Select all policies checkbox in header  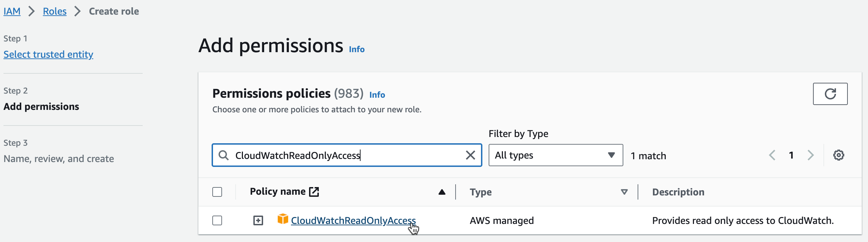(x=217, y=192)
